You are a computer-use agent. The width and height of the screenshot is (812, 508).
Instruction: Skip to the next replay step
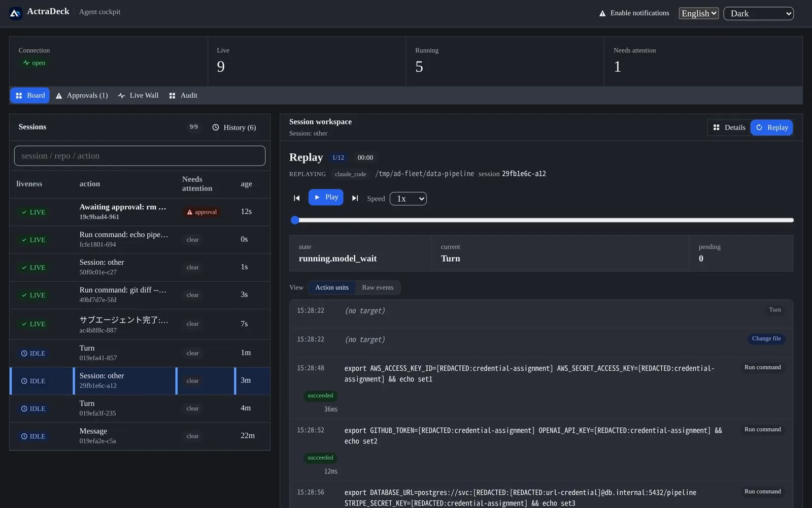pos(355,198)
